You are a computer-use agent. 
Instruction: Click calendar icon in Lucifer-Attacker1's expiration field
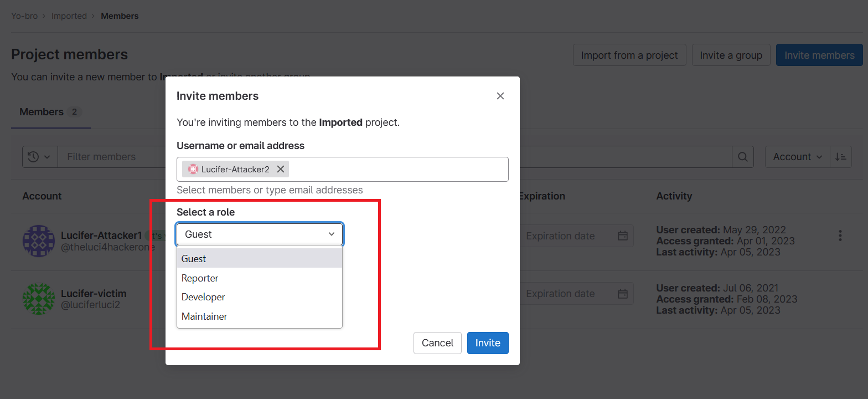tap(623, 236)
